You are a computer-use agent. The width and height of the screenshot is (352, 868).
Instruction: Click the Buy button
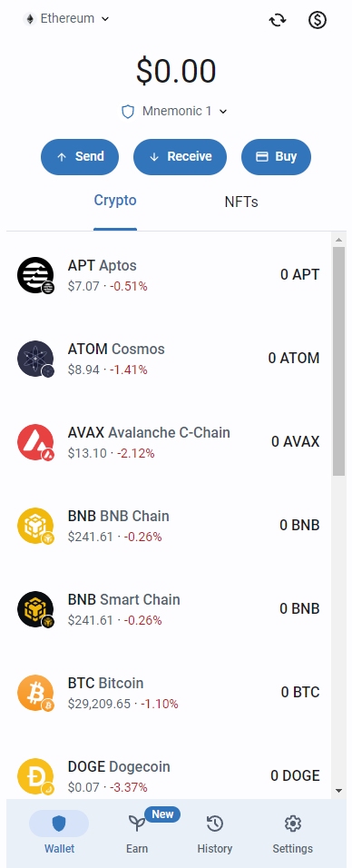[276, 157]
